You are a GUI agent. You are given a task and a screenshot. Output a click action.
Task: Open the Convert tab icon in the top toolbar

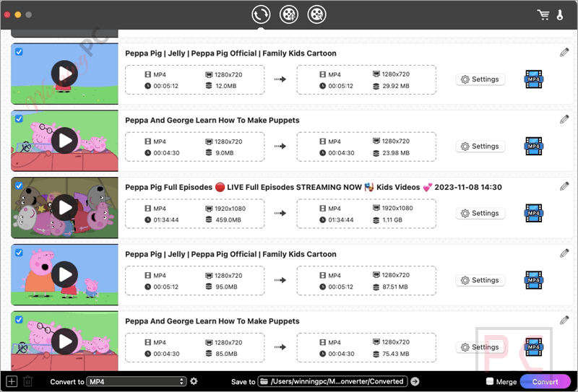click(x=261, y=14)
